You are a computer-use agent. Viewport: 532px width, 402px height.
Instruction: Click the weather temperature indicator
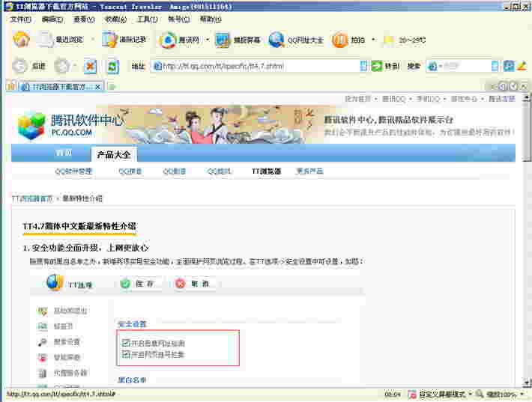click(405, 40)
